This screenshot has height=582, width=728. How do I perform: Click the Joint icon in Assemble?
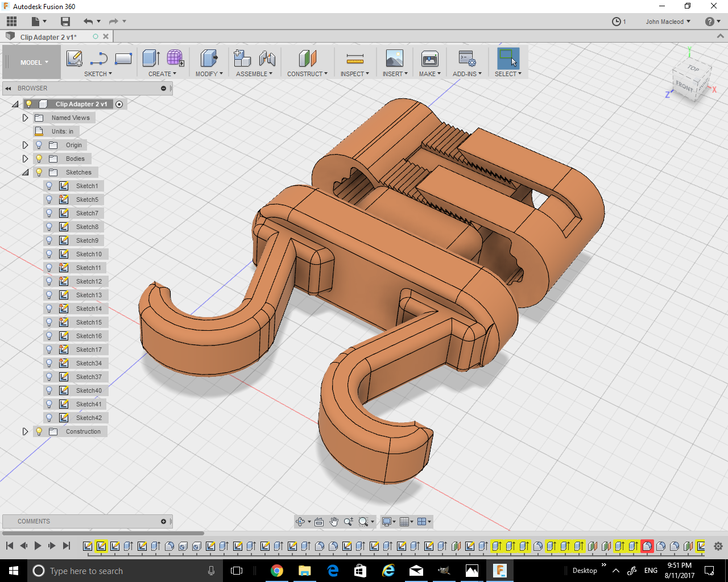tap(267, 59)
